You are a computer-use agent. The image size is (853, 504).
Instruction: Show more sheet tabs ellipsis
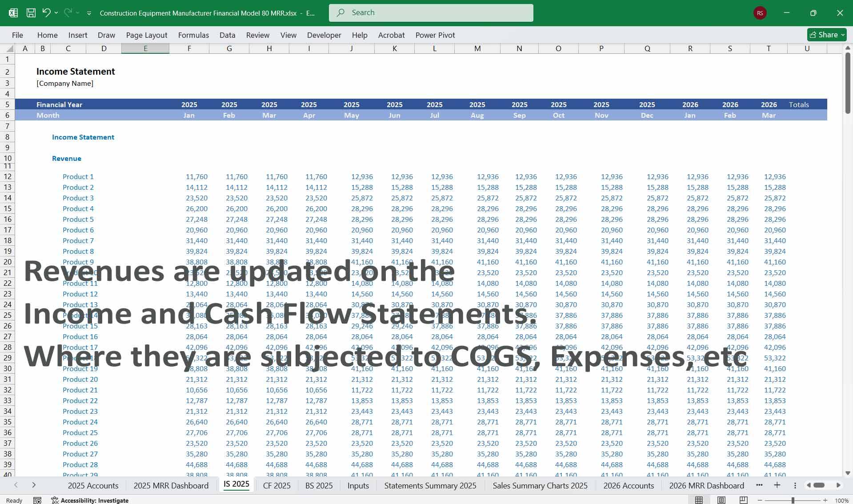coord(759,485)
